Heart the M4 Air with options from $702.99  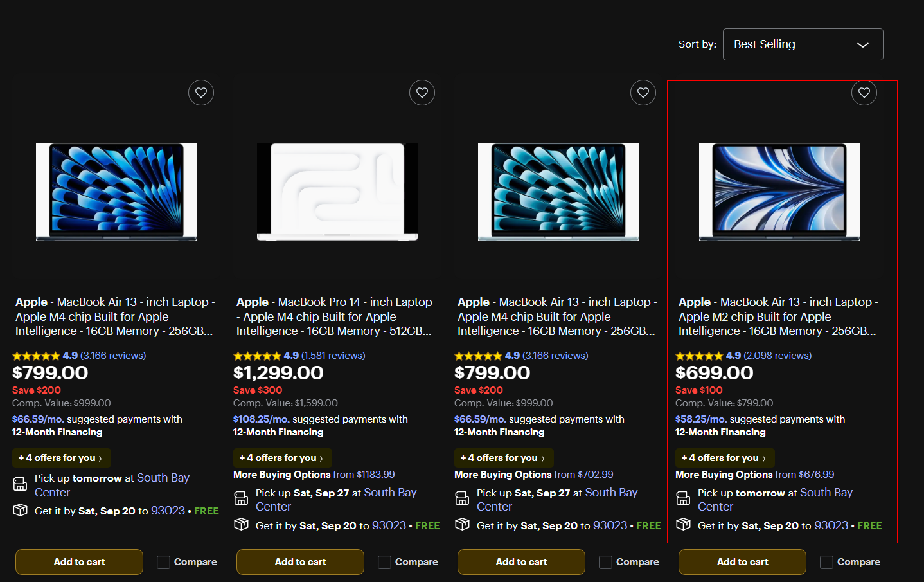click(643, 93)
